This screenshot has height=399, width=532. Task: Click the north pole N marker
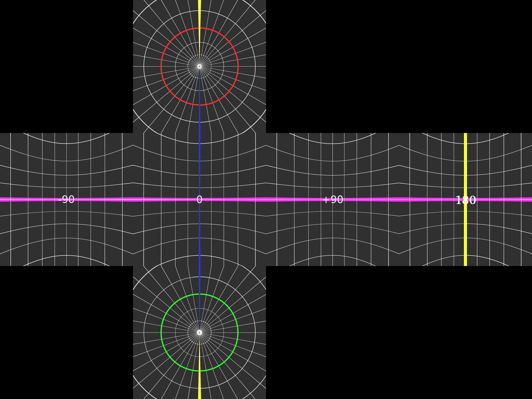(x=199, y=66)
